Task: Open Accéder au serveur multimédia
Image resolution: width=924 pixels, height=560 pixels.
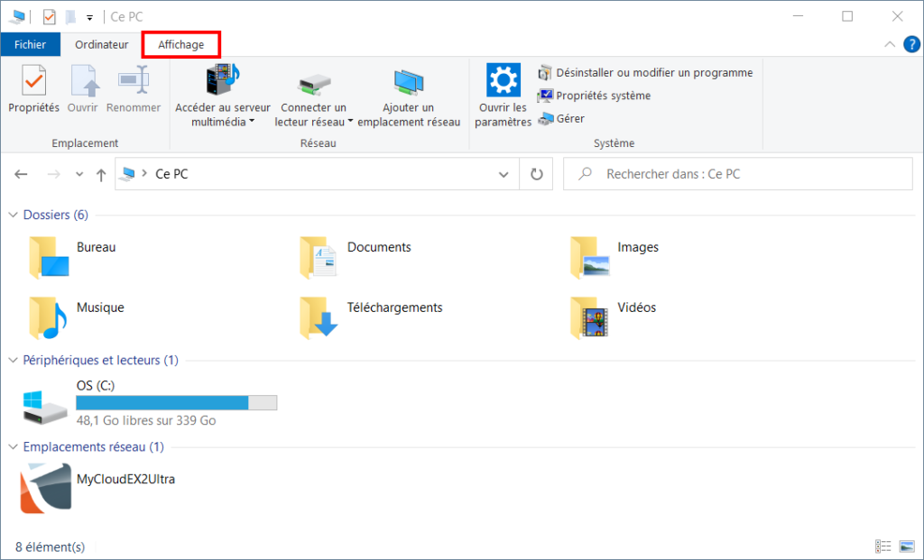Action: click(x=223, y=96)
